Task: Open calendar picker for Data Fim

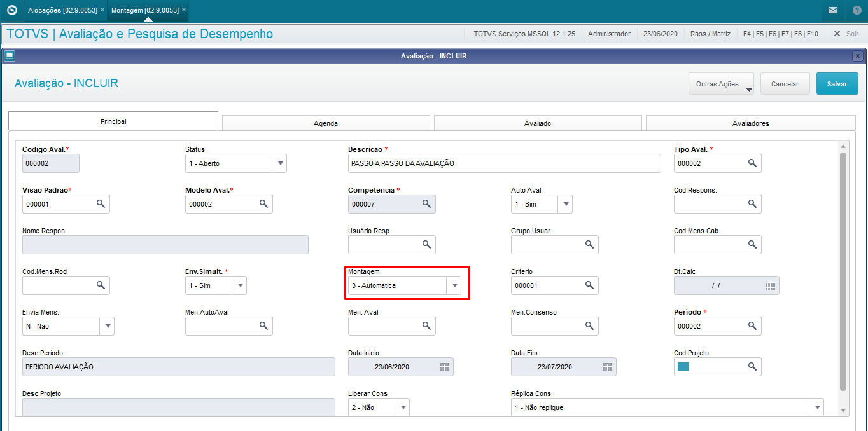Action: pyautogui.click(x=607, y=367)
